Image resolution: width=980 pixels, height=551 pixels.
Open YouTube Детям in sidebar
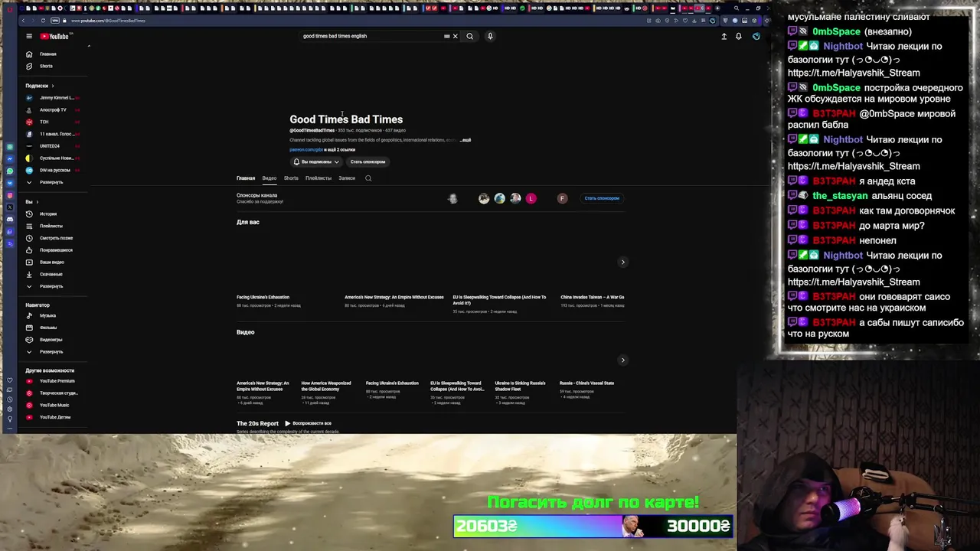click(54, 417)
